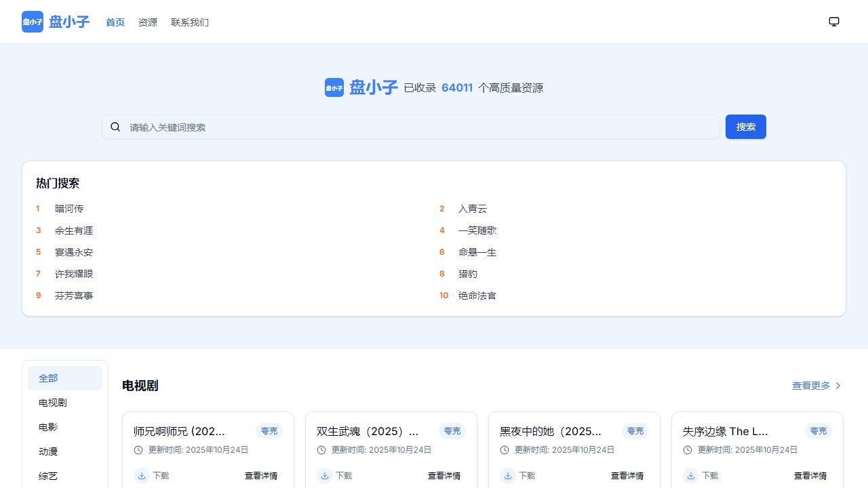The image size is (868, 488).
Task: Click the clock icon on 师兄啊师兄 card
Action: pos(138,450)
